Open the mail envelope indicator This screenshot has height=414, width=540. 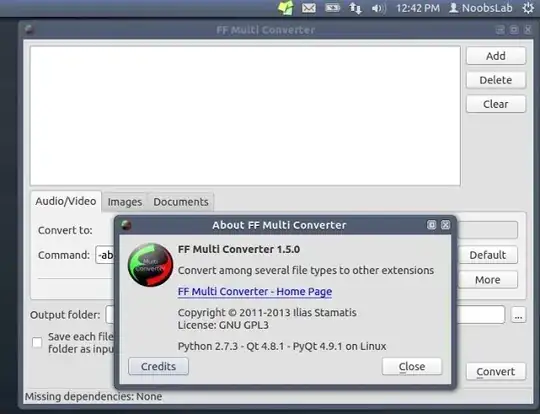(309, 8)
